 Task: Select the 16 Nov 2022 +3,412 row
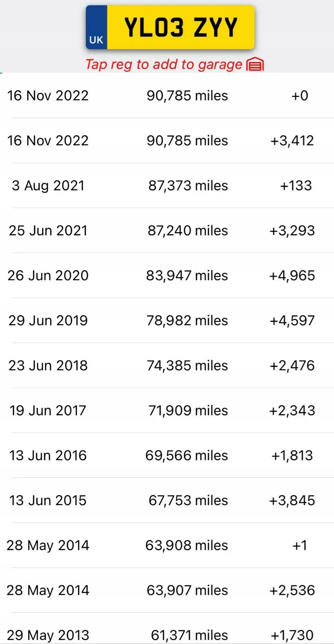coord(167,140)
